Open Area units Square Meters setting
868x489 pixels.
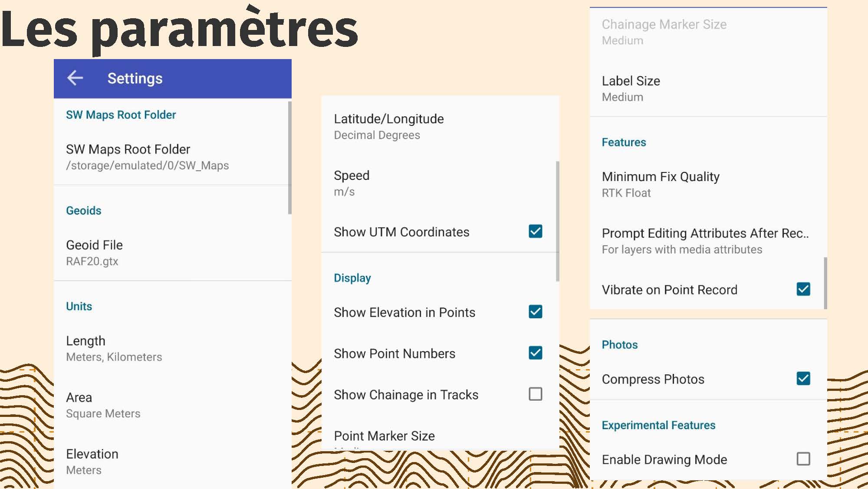(103, 405)
